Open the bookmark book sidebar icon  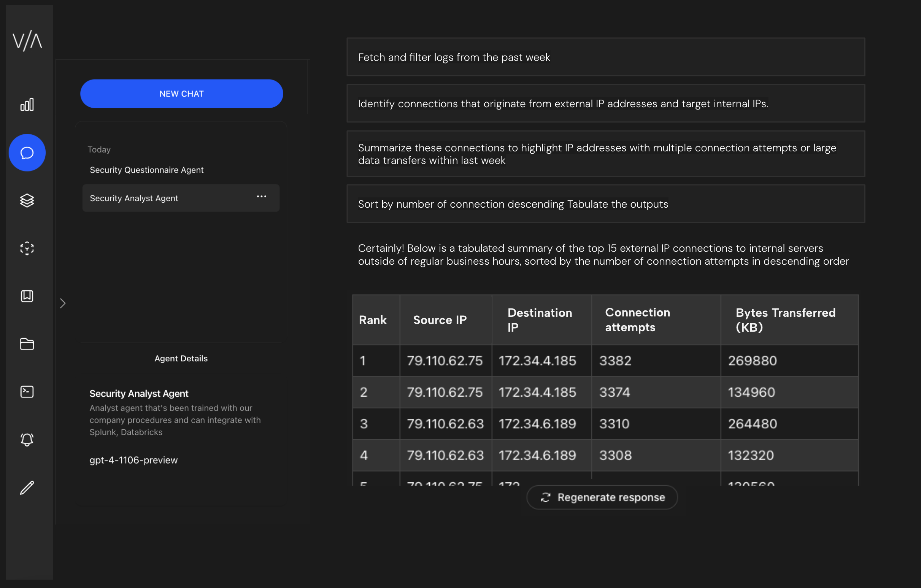pos(27,296)
